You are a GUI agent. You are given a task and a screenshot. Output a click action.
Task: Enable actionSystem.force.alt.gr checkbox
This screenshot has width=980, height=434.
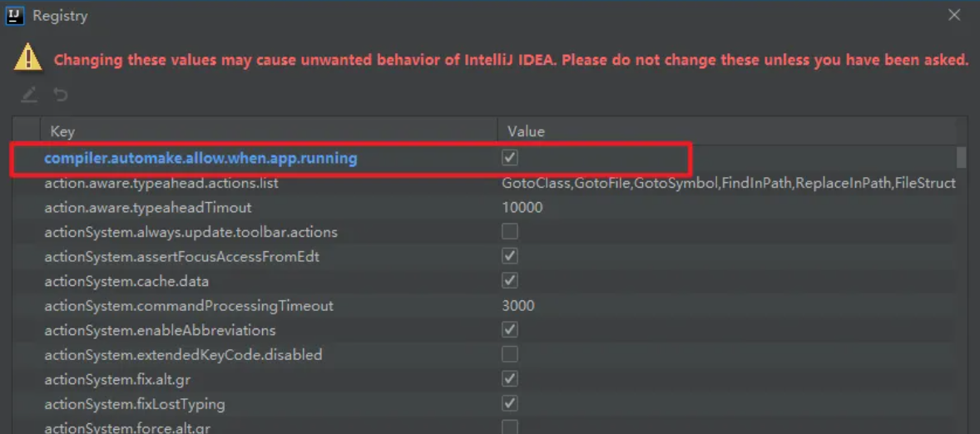click(x=510, y=427)
